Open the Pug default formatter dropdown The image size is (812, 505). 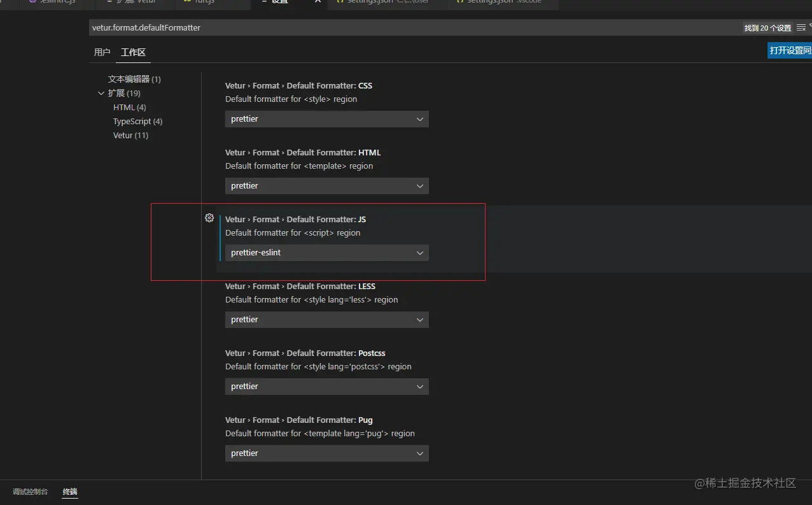coord(326,453)
